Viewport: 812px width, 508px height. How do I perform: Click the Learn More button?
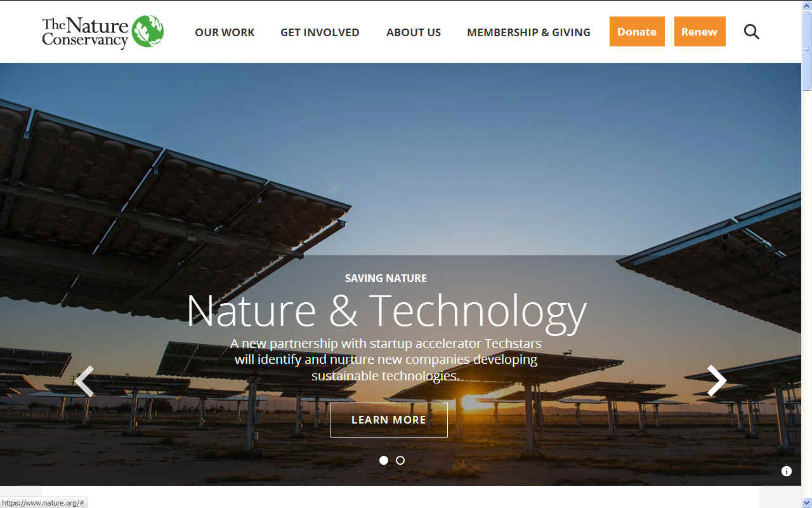[389, 420]
